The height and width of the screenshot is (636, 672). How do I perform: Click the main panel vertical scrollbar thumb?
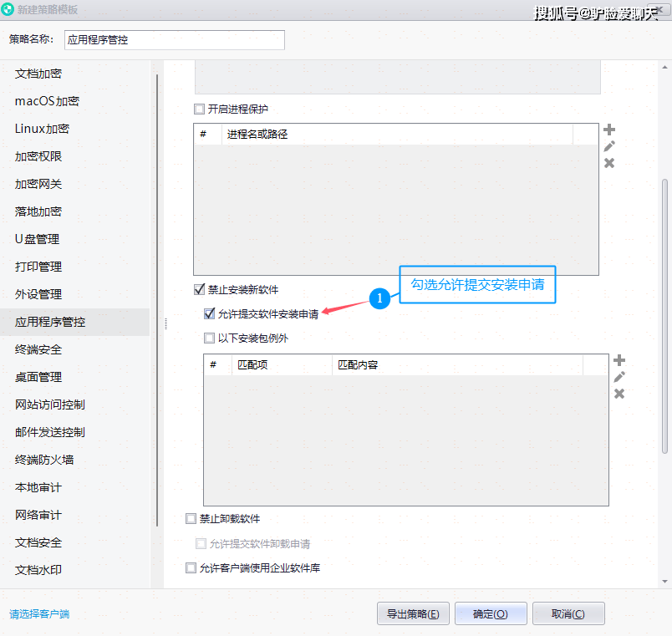click(x=664, y=316)
